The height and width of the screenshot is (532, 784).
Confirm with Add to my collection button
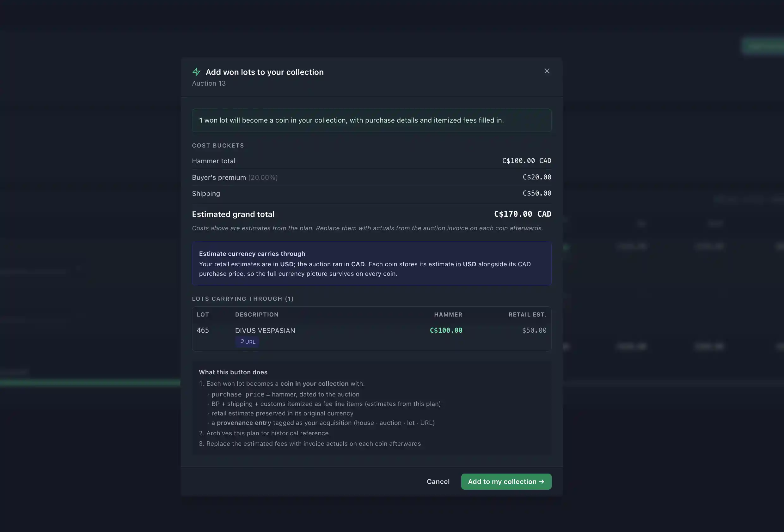[506, 481]
